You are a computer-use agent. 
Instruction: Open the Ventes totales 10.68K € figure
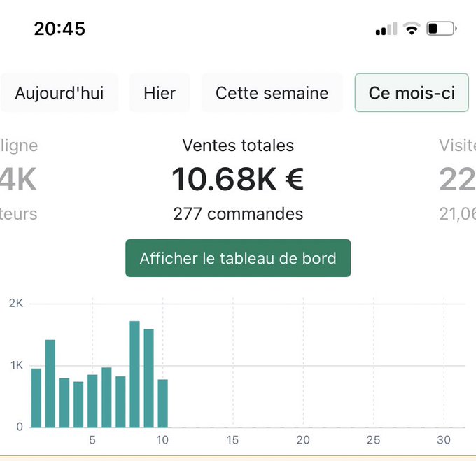[x=238, y=179]
